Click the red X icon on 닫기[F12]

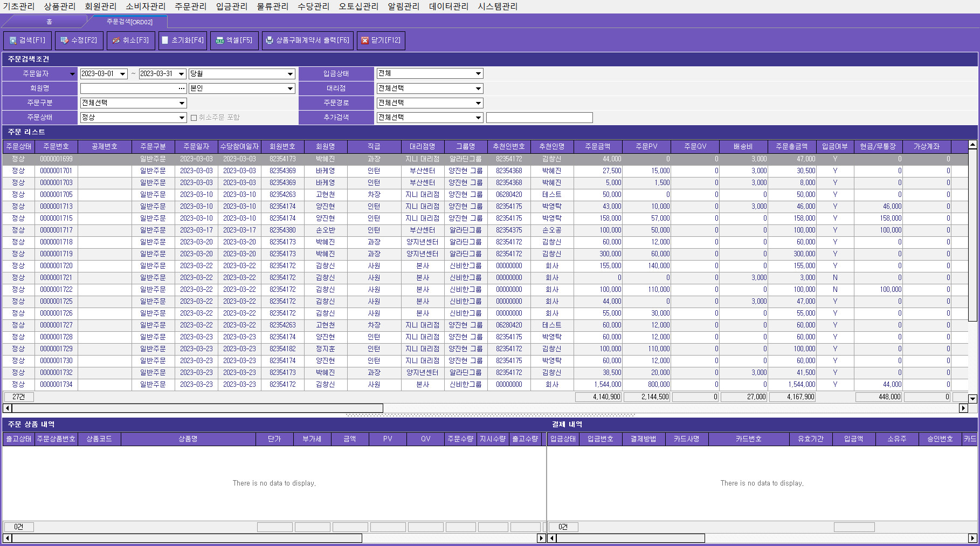[365, 40]
